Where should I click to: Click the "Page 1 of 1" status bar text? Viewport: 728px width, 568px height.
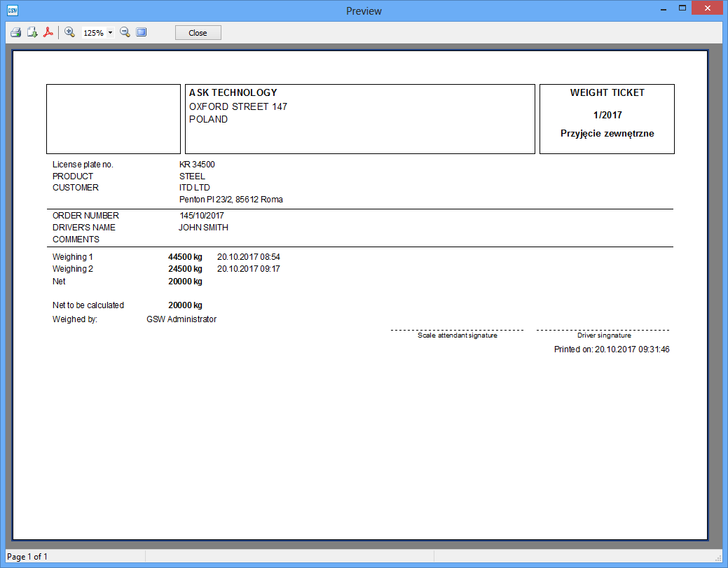(x=27, y=557)
